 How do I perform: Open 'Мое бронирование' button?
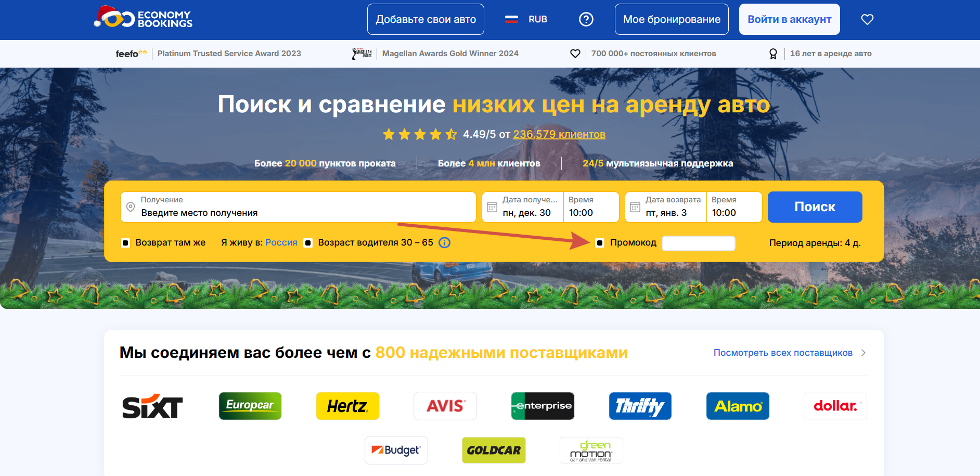pos(672,19)
